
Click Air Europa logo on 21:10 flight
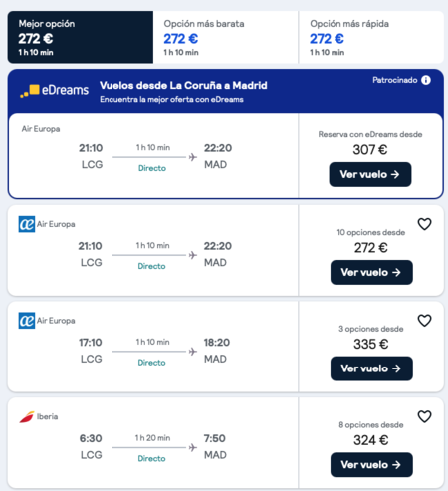(x=27, y=224)
